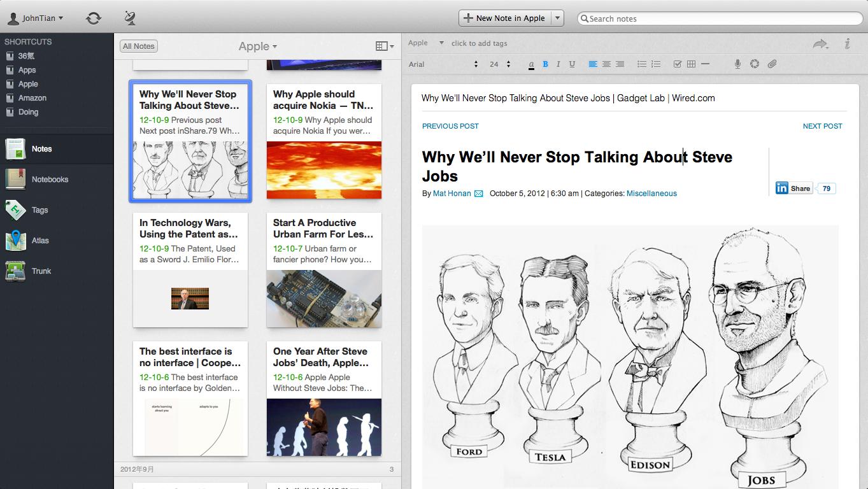Insert a horizontal rule
This screenshot has width=868, height=489.
[x=705, y=64]
